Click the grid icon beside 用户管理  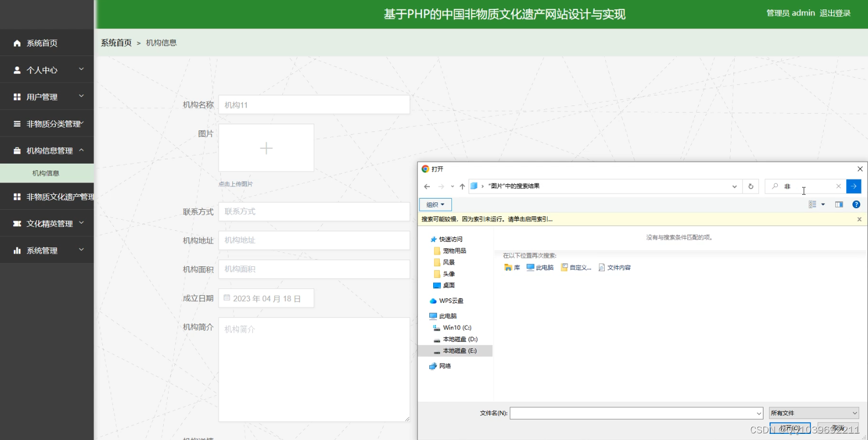pos(17,97)
